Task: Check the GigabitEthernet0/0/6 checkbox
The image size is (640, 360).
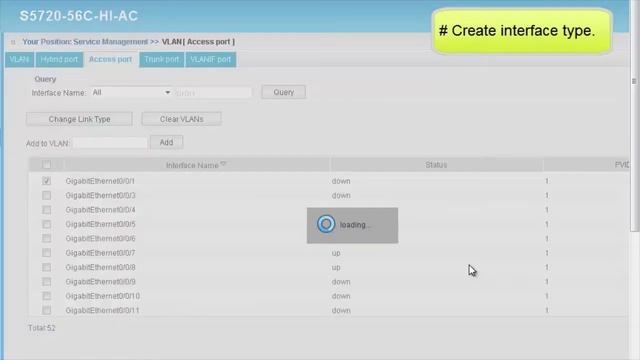Action: point(47,238)
